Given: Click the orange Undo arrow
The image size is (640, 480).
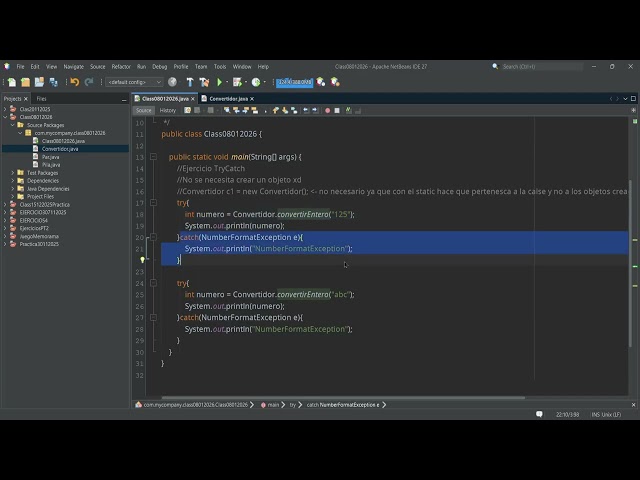Looking at the screenshot, I should (74, 82).
